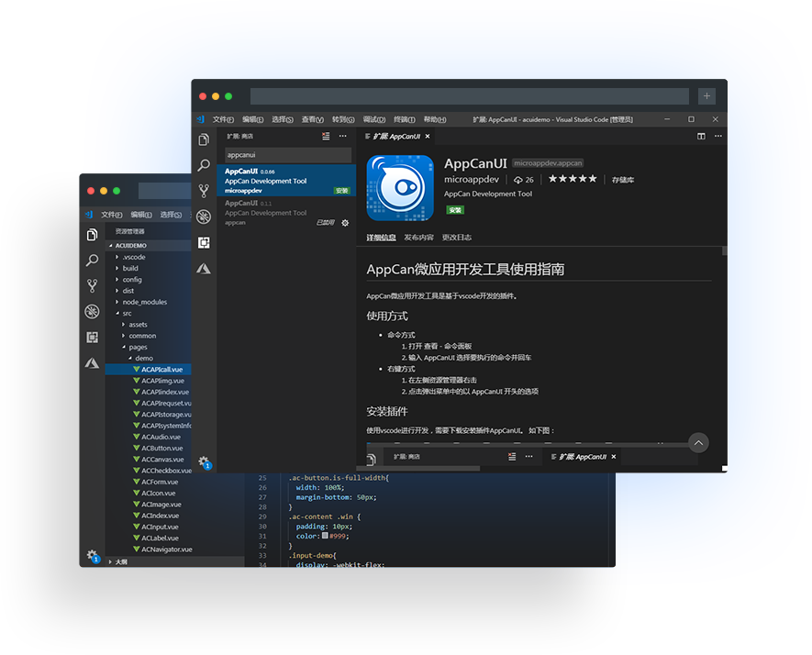
Task: Clear the extensions search results list
Action: (x=326, y=136)
